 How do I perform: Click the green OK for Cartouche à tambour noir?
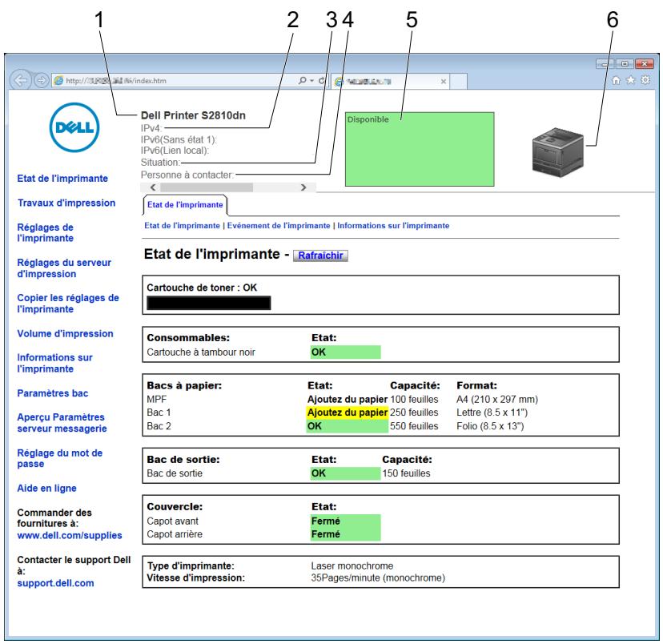tap(345, 352)
